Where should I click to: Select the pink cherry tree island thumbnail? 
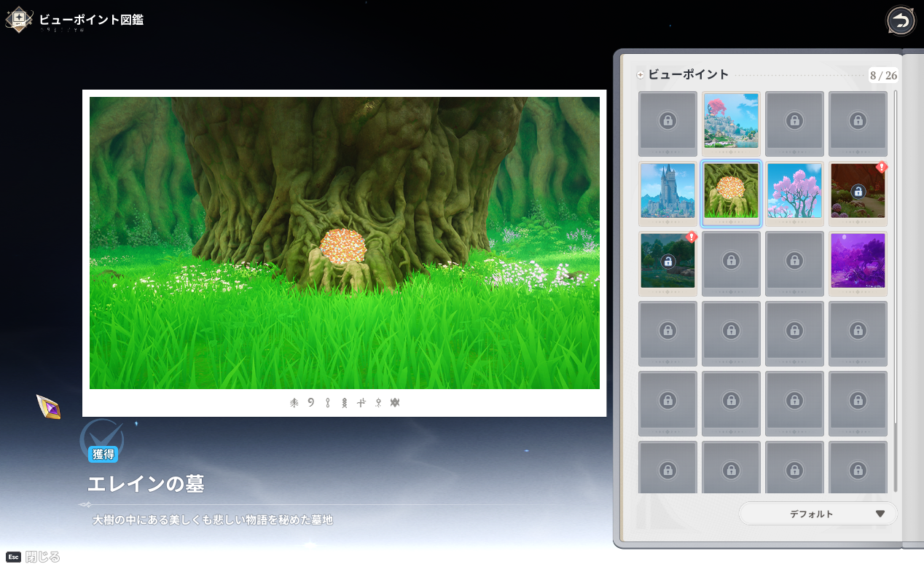pyautogui.click(x=731, y=121)
